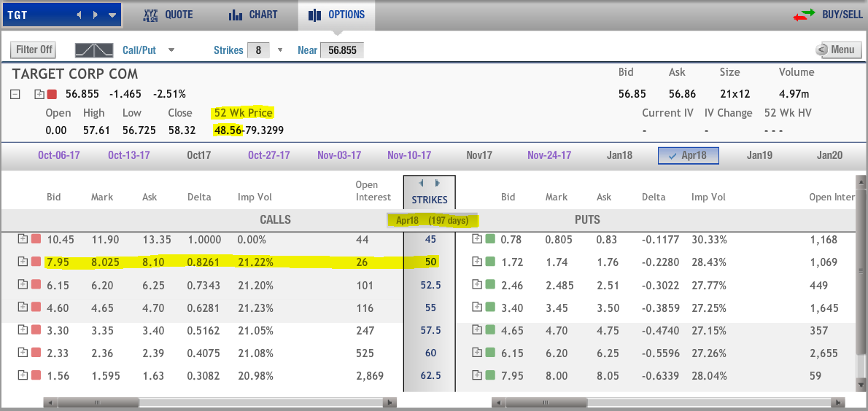Select the Jan19 expiration

[x=759, y=155]
